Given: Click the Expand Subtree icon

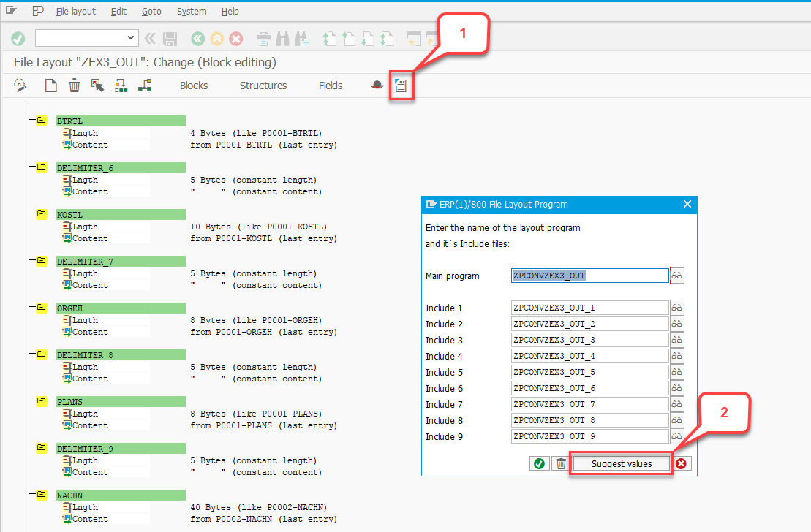Looking at the screenshot, I should pos(121,85).
